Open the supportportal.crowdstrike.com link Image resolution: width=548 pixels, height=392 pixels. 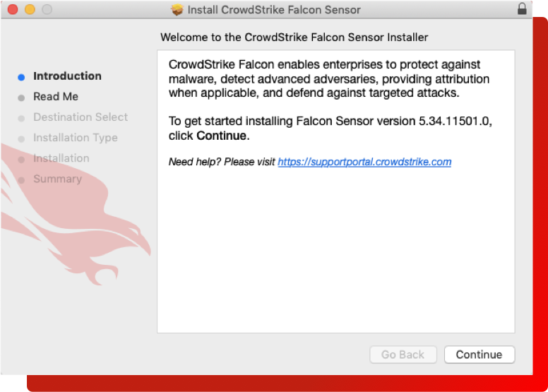click(x=364, y=162)
